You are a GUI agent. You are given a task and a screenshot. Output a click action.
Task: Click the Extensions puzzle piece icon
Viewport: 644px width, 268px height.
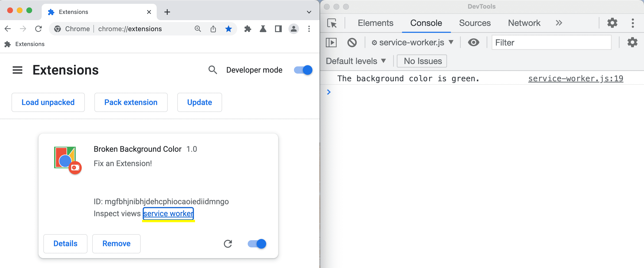pyautogui.click(x=248, y=29)
